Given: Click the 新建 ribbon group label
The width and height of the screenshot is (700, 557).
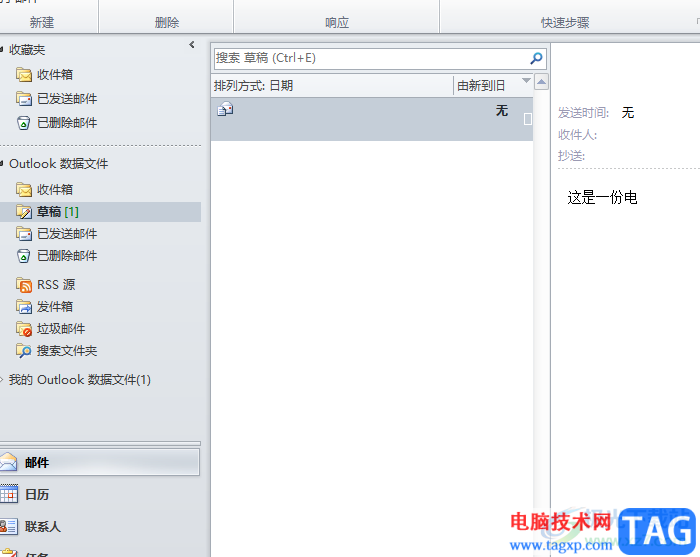Looking at the screenshot, I should coord(42,22).
